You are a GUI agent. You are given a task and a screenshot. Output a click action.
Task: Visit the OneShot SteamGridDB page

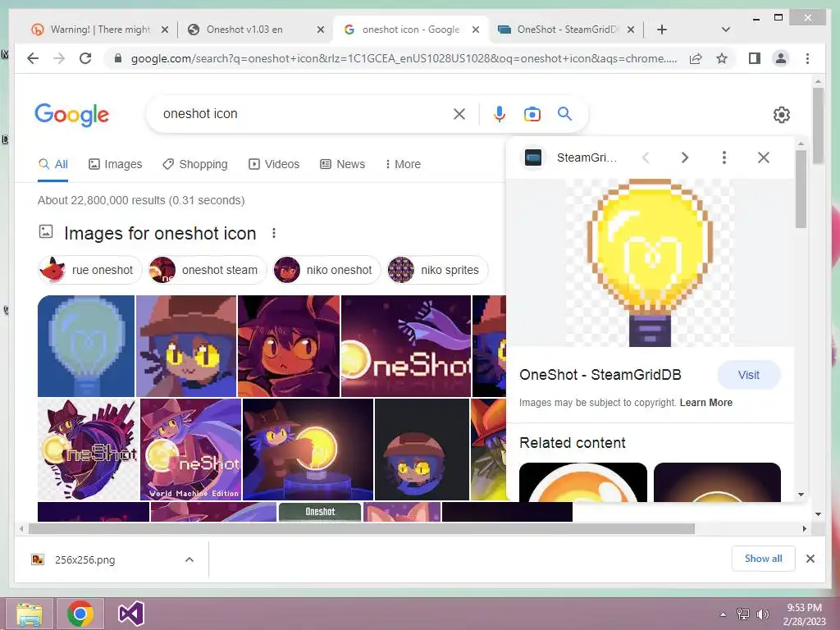(x=748, y=375)
